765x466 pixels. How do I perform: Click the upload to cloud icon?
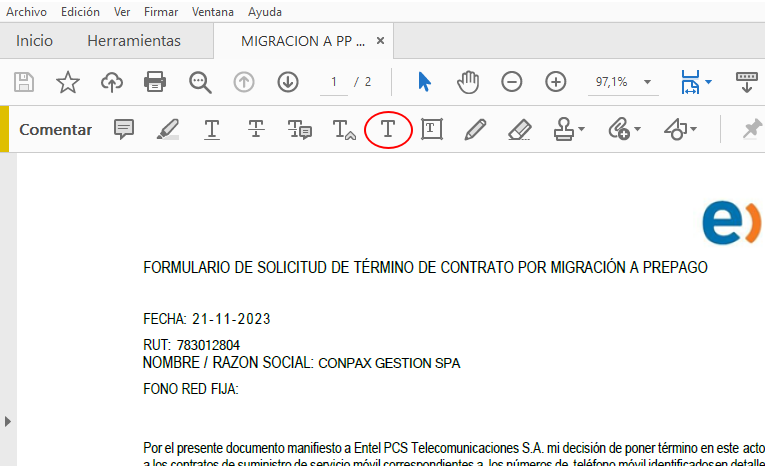click(112, 82)
